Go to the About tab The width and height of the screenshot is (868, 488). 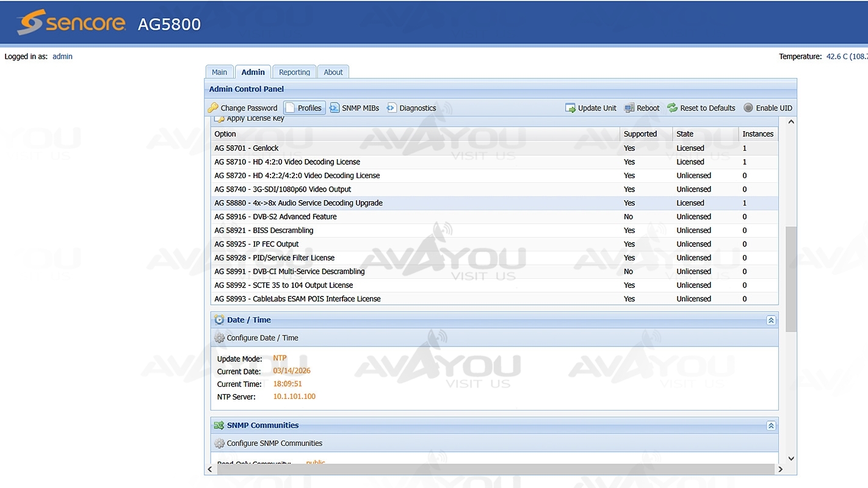pyautogui.click(x=333, y=72)
